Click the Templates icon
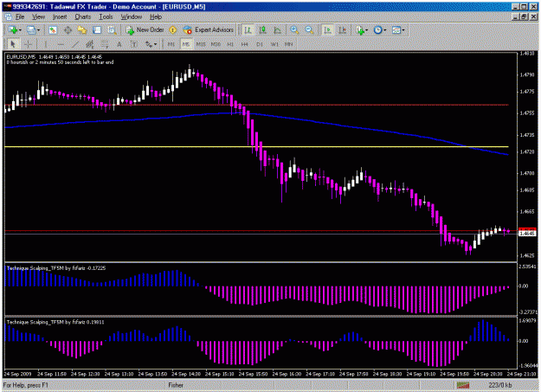541x392 pixels. pyautogui.click(x=396, y=30)
